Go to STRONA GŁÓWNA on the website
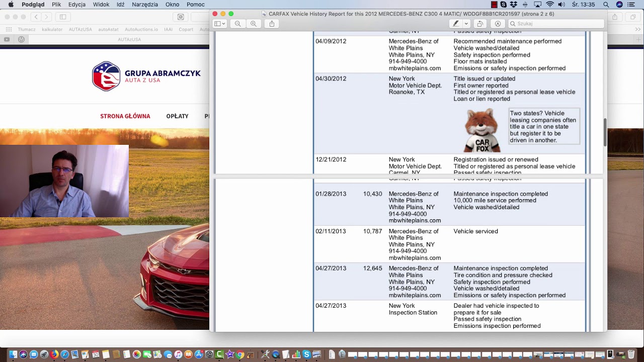The image size is (644, 362). (x=125, y=116)
